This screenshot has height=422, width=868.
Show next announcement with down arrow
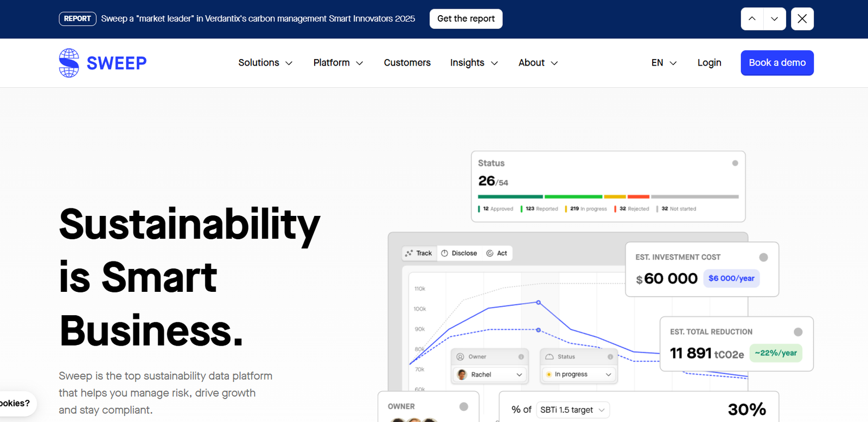point(775,19)
